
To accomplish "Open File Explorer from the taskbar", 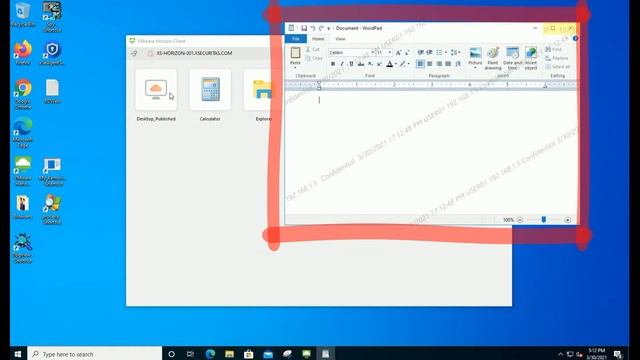I will (229, 354).
